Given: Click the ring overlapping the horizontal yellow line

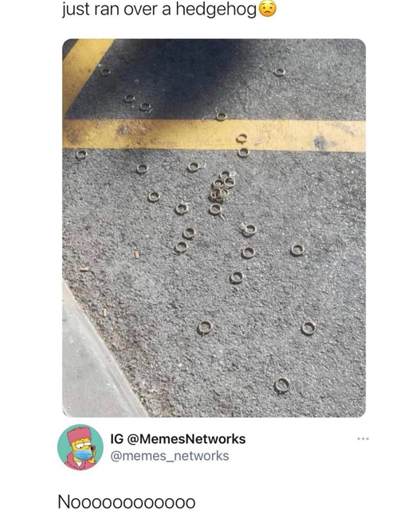Looking at the screenshot, I should point(241,138).
